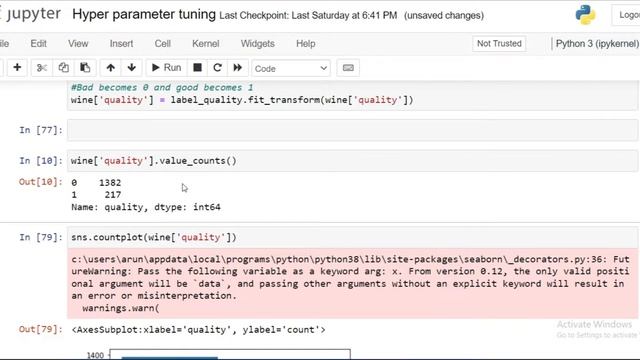Viewport: 640px width, 360px height.
Task: Open the View menu
Action: 78,44
